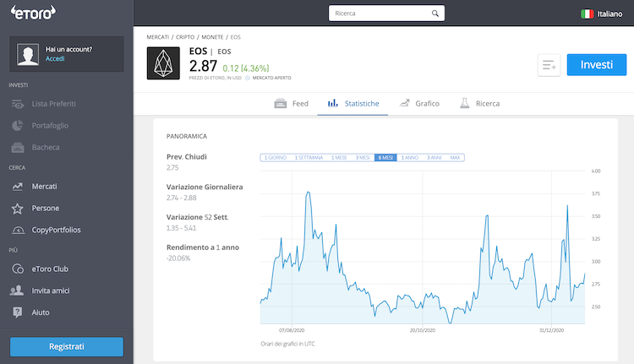Click the Invita amici people icon
The height and width of the screenshot is (364, 634).
[x=17, y=291]
